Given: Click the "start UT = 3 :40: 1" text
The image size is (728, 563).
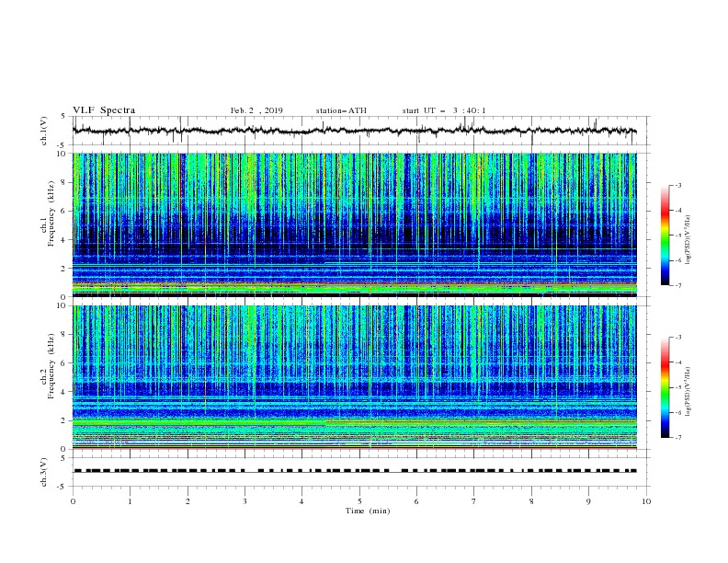Looking at the screenshot, I should coord(444,110).
